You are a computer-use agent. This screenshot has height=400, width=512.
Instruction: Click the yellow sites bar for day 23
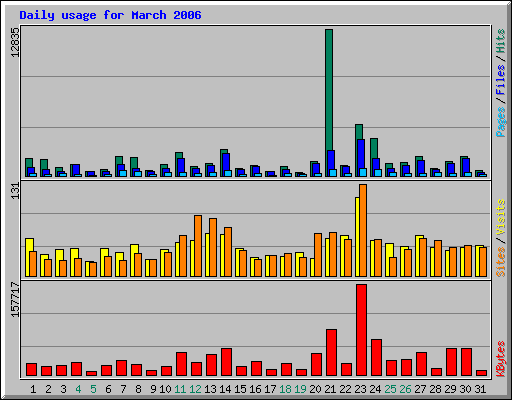coord(357,237)
